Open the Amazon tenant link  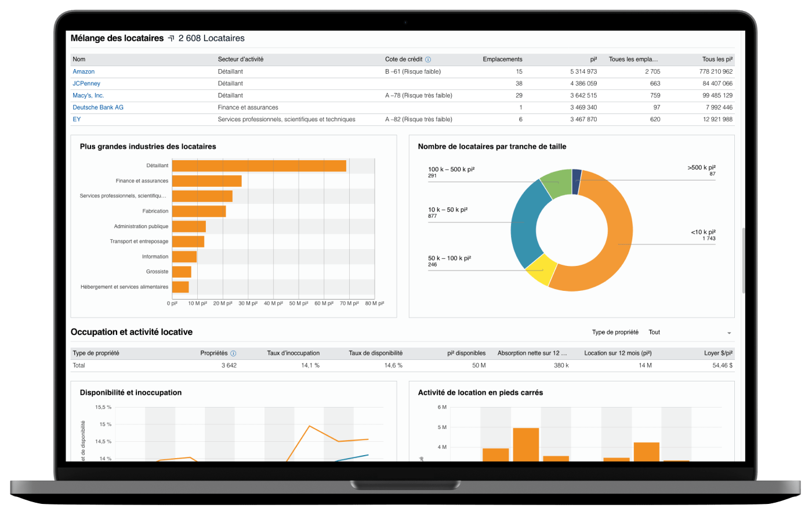point(84,71)
